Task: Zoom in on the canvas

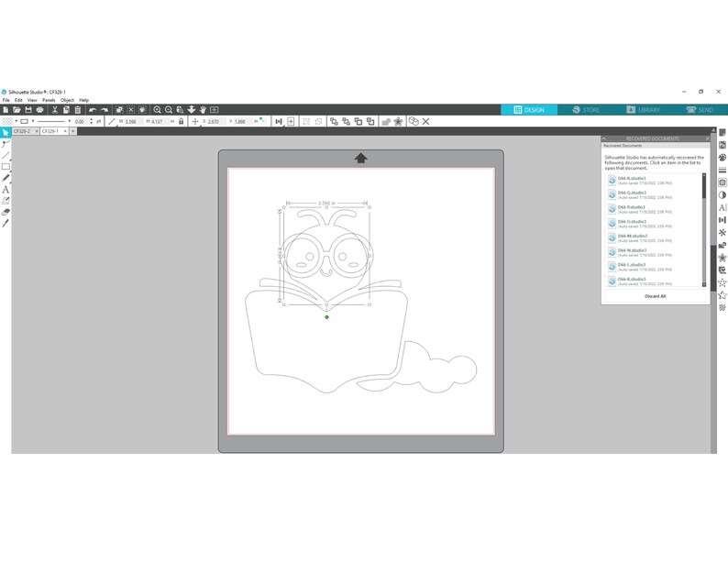Action: [x=158, y=109]
